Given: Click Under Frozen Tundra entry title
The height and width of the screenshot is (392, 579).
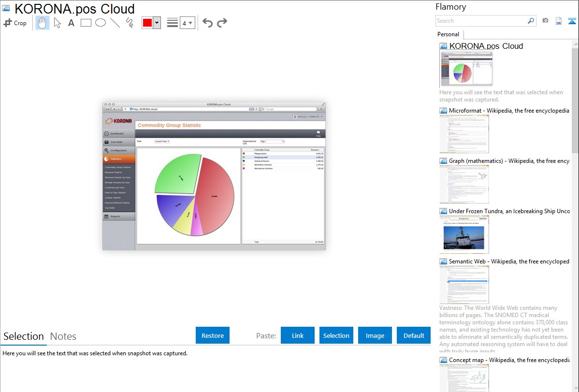Looking at the screenshot, I should [x=509, y=211].
